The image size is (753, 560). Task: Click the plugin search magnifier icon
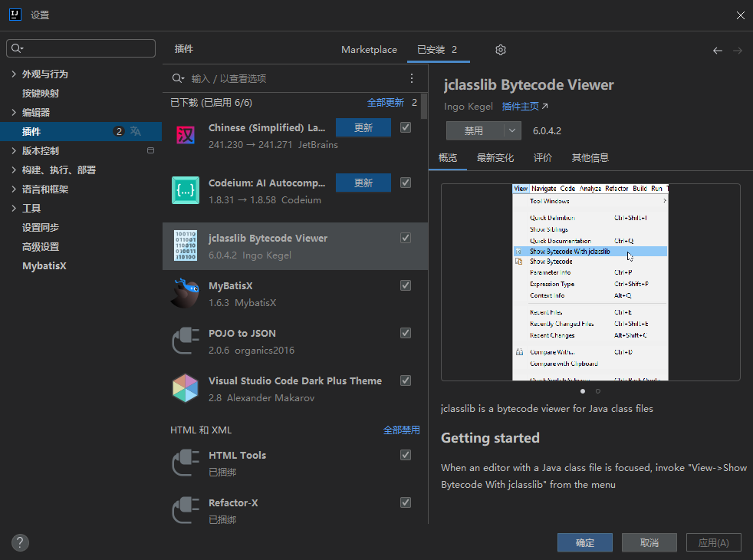[x=178, y=78]
